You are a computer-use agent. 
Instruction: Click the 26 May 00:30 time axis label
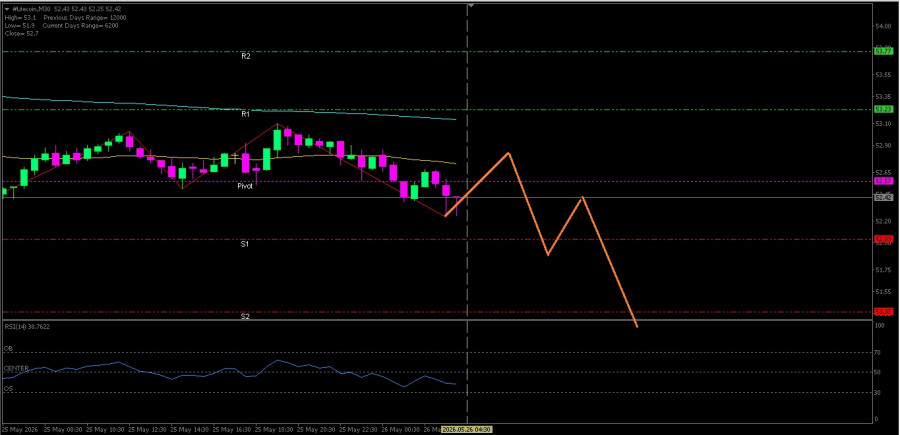[x=401, y=429]
